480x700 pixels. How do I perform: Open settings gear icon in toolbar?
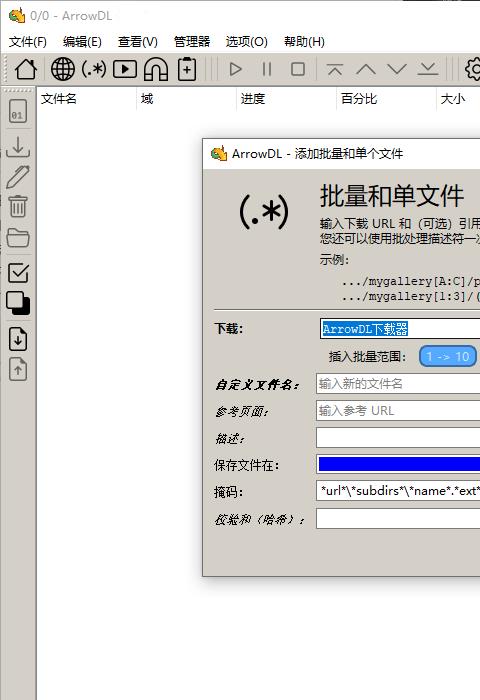472,69
